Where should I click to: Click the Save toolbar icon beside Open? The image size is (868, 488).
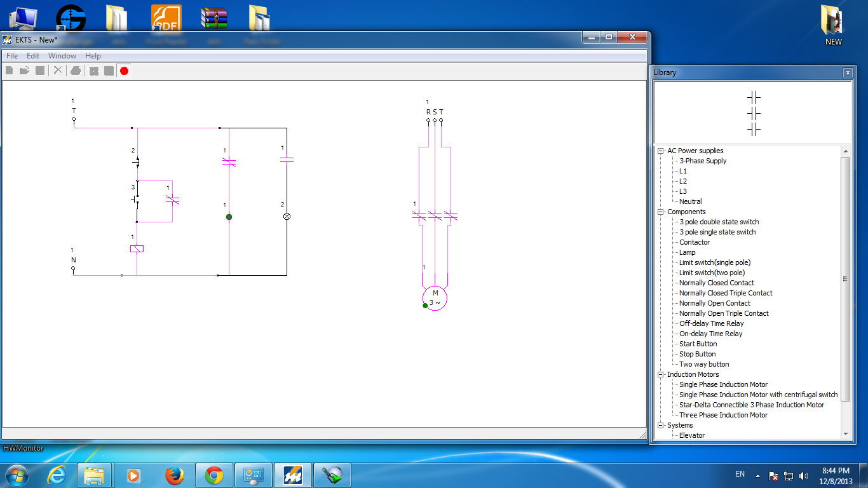40,71
